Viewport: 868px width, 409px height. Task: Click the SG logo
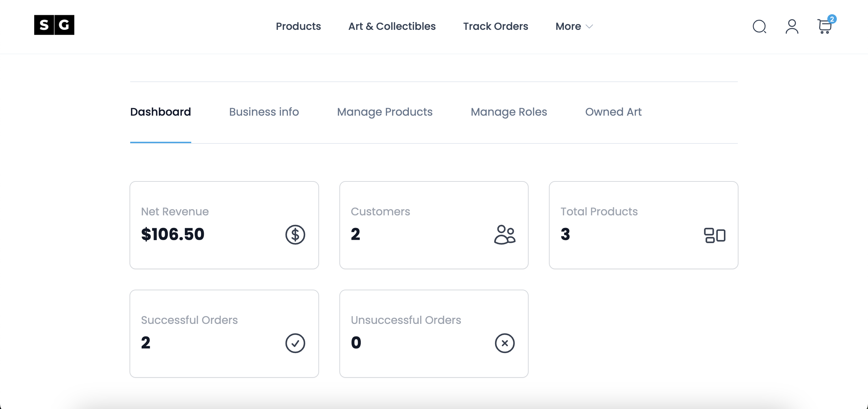(54, 25)
